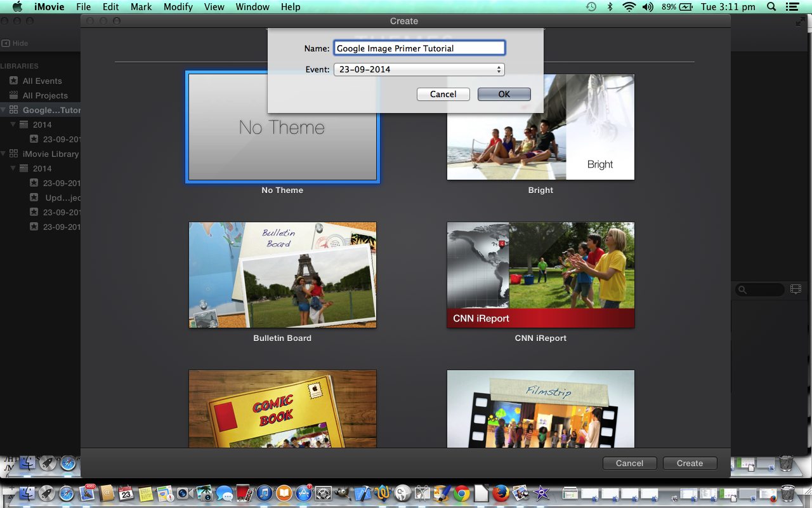
Task: Click Create at the window bottom
Action: click(x=690, y=463)
